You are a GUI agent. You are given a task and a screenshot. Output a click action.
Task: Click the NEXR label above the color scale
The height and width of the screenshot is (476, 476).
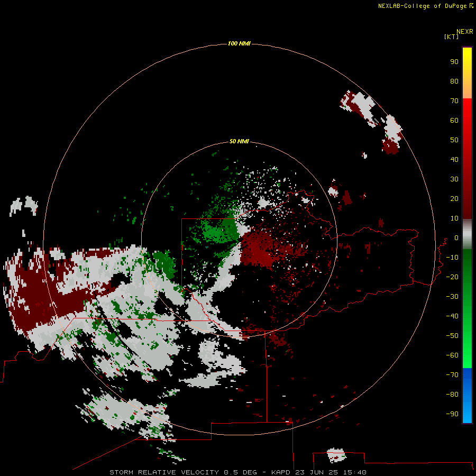464,32
